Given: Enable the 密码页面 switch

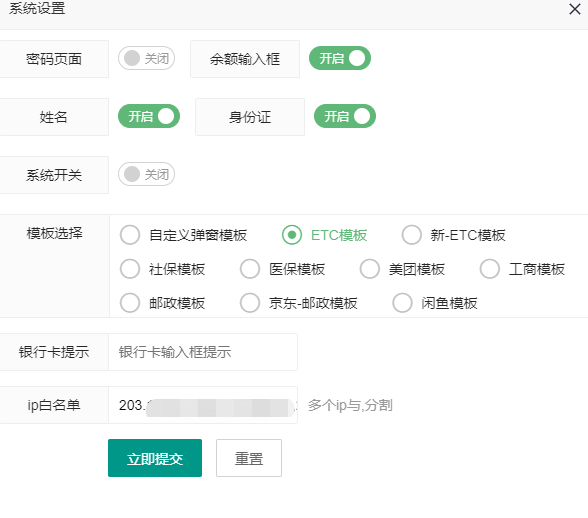Looking at the screenshot, I should click(x=146, y=58).
